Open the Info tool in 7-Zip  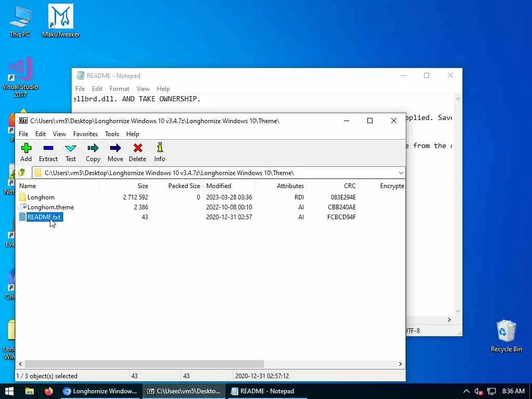tap(160, 152)
